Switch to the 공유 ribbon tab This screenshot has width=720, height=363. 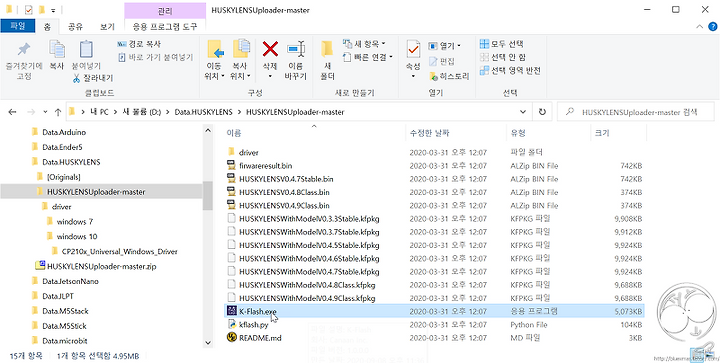[75, 27]
